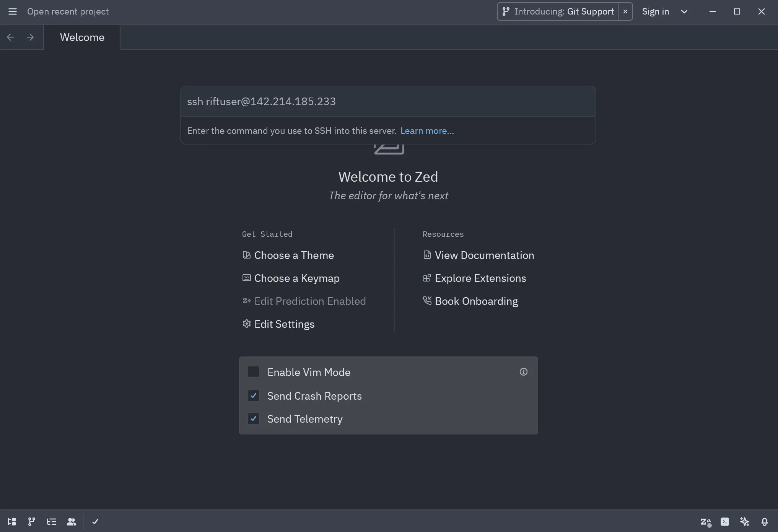Uncheck Send Crash Reports

[x=254, y=395]
